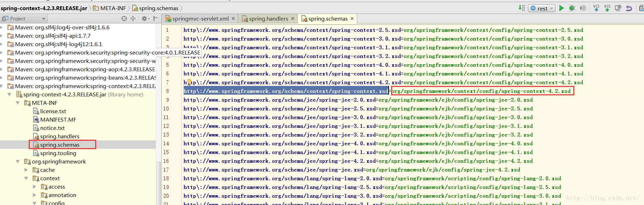Open Project panel gear settings
The height and width of the screenshot is (205, 644).
(145, 19)
